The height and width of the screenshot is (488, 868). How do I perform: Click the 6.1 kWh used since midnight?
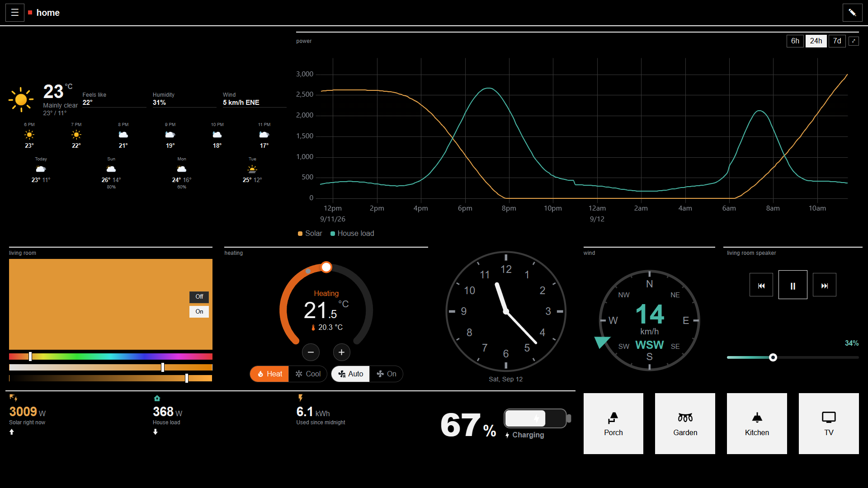coord(313,412)
